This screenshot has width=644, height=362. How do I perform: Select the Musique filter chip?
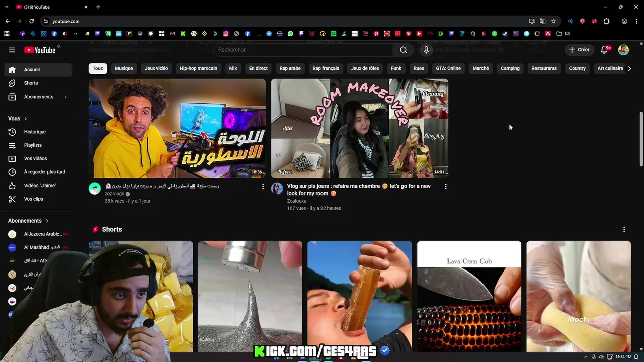pos(124,68)
